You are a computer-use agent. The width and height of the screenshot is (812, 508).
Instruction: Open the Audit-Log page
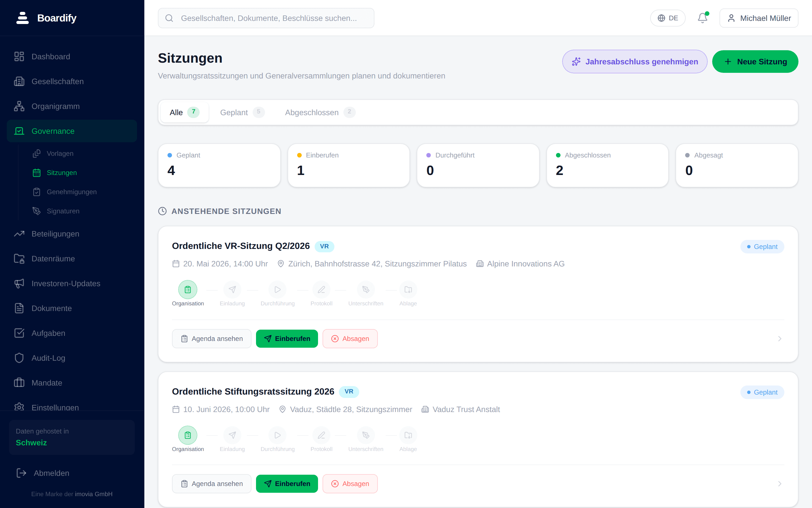(x=72, y=358)
